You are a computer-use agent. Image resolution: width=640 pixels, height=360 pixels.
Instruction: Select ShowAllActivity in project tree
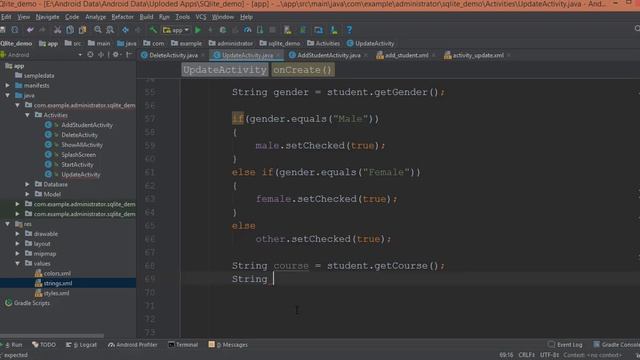coord(82,145)
